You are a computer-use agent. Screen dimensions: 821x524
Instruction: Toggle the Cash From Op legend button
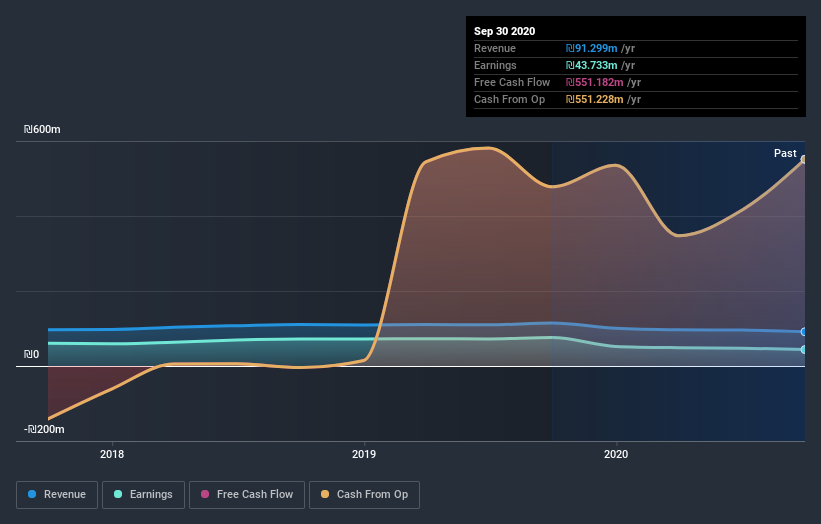[364, 495]
